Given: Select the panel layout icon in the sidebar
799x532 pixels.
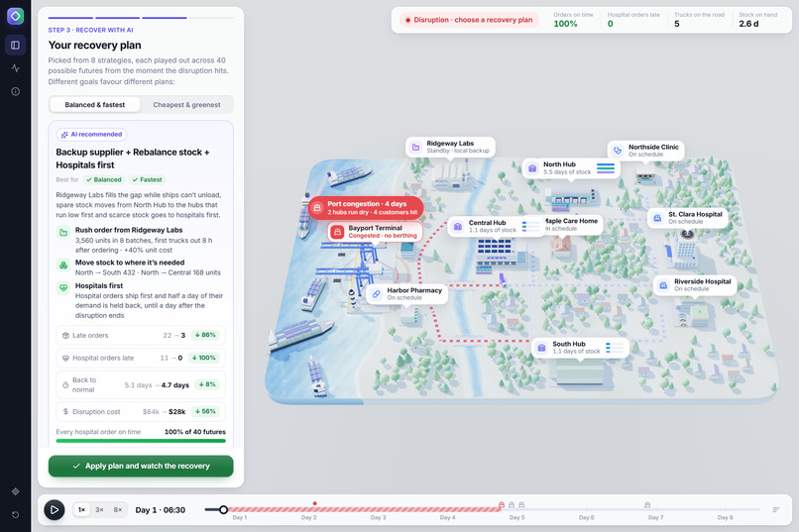Looking at the screenshot, I should point(15,46).
